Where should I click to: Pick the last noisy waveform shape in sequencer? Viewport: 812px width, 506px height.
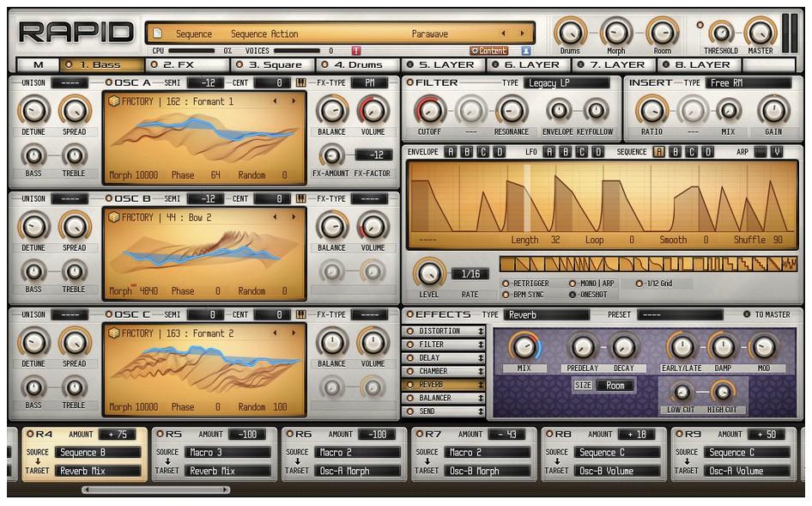(x=788, y=264)
